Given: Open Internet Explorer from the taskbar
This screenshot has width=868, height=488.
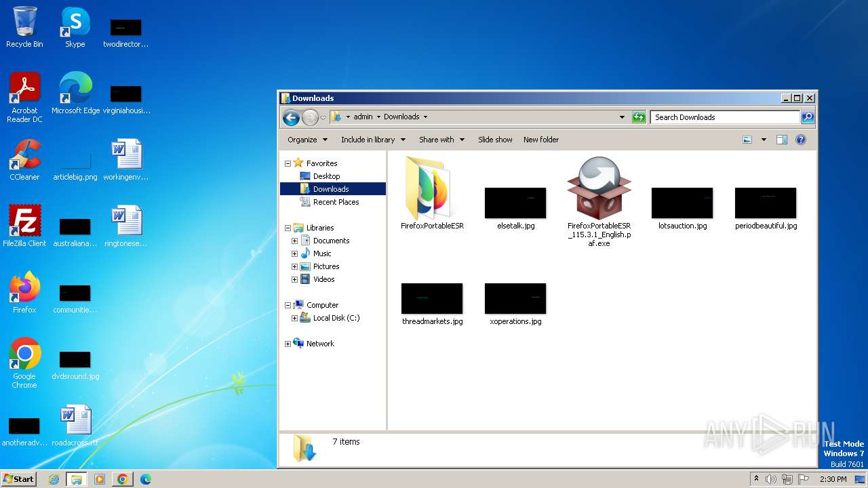Looking at the screenshot, I should click(54, 479).
